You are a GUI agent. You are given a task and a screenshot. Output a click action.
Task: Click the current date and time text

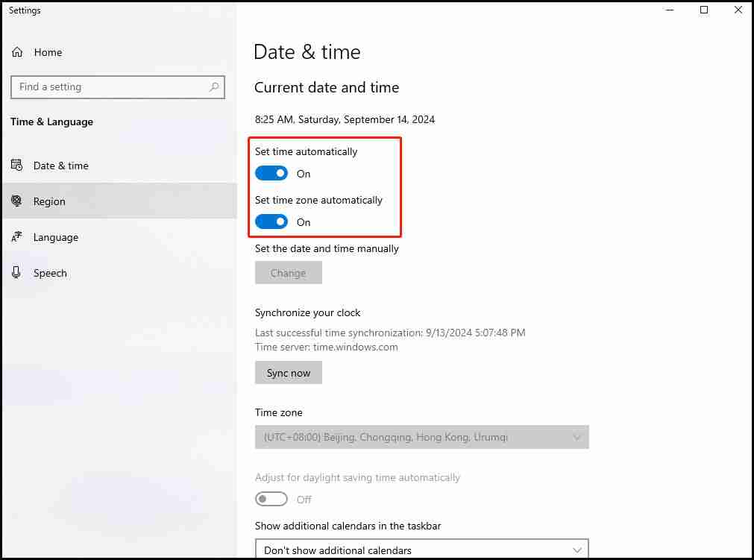[345, 119]
